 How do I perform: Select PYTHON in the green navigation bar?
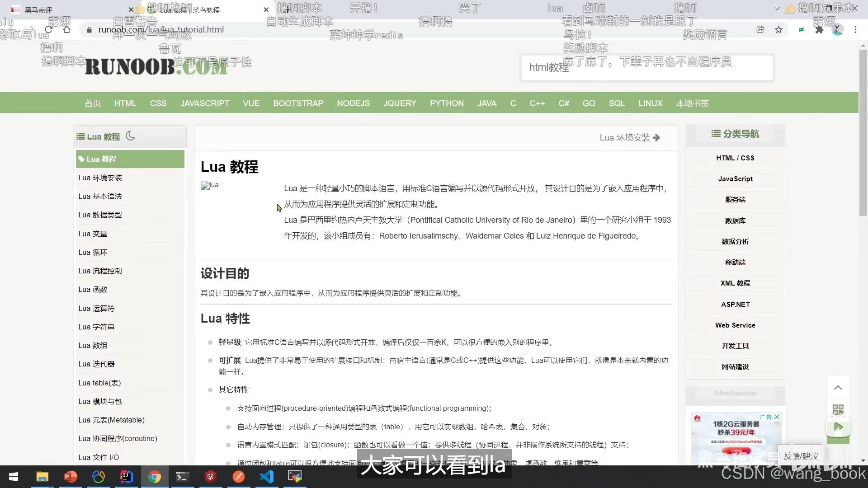point(447,103)
